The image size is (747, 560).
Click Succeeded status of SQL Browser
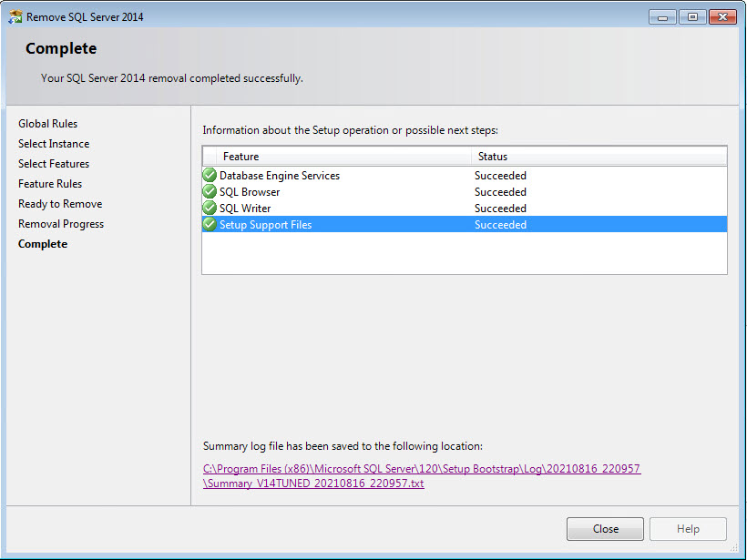click(x=500, y=192)
